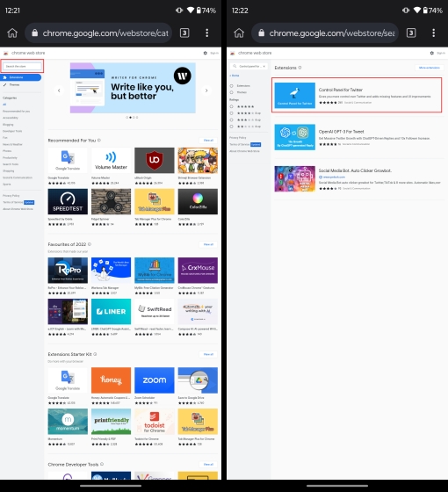Image resolution: width=448 pixels, height=492 pixels.
Task: Select the Extensions radio filter
Action: [232, 86]
